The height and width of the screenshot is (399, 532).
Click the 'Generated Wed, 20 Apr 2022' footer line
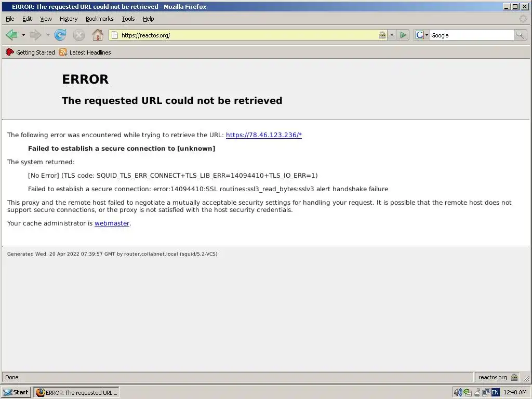click(112, 254)
